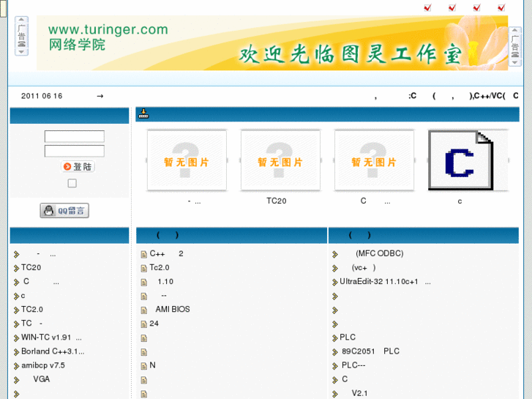Image resolution: width=532 pixels, height=399 pixels.
Task: Click the left ad panel down arrow
Action: pyautogui.click(x=21, y=52)
